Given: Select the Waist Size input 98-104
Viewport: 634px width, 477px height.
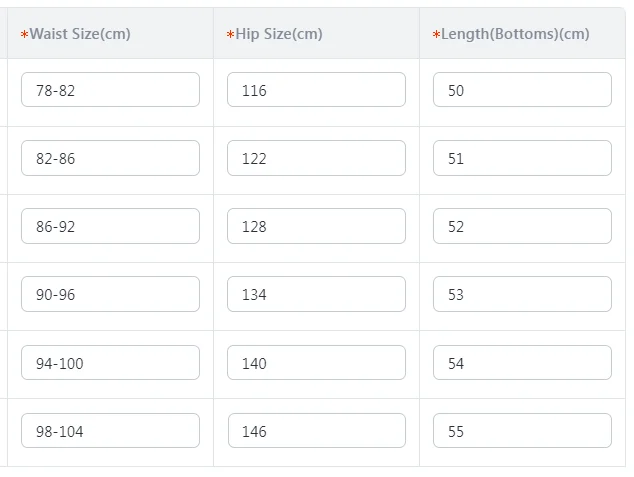Looking at the screenshot, I should coord(110,431).
